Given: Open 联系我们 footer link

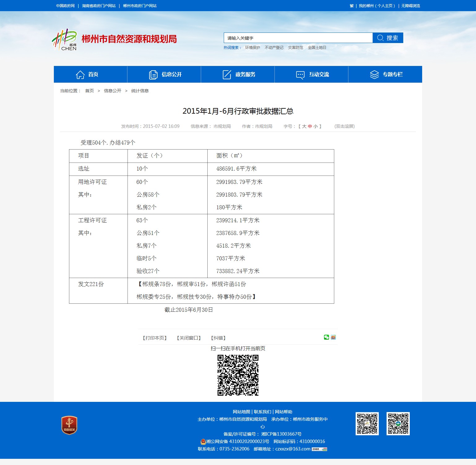Looking at the screenshot, I should pos(262,412).
